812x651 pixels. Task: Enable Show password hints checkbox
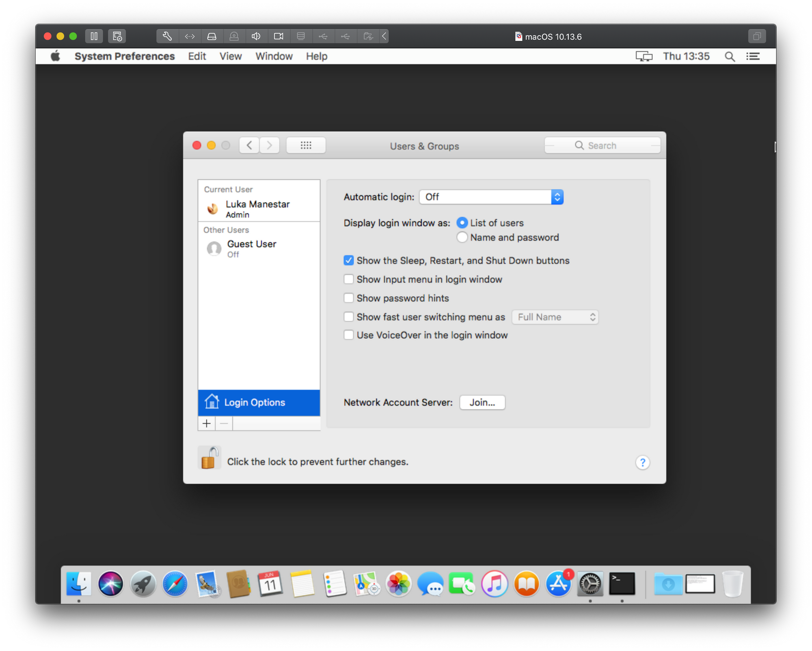[349, 298]
